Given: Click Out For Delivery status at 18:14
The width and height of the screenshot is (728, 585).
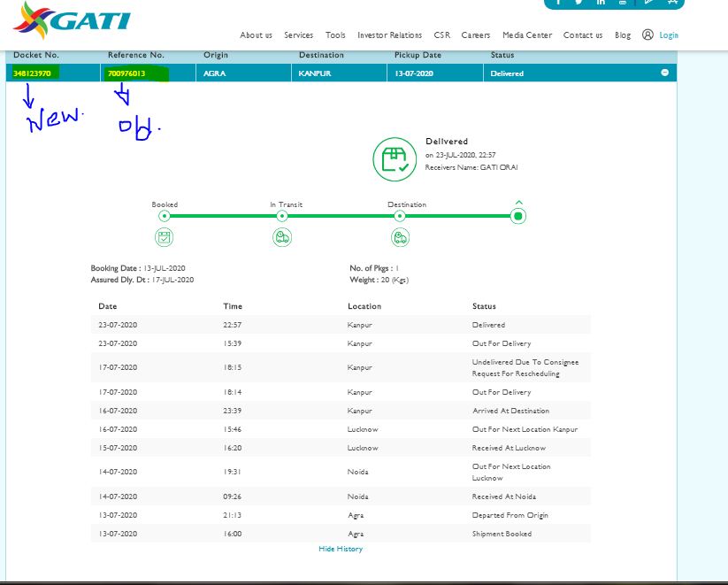Looking at the screenshot, I should tap(502, 392).
